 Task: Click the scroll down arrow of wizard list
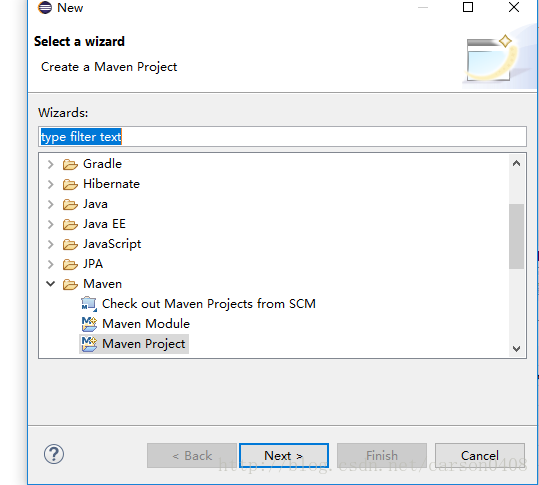tap(516, 349)
